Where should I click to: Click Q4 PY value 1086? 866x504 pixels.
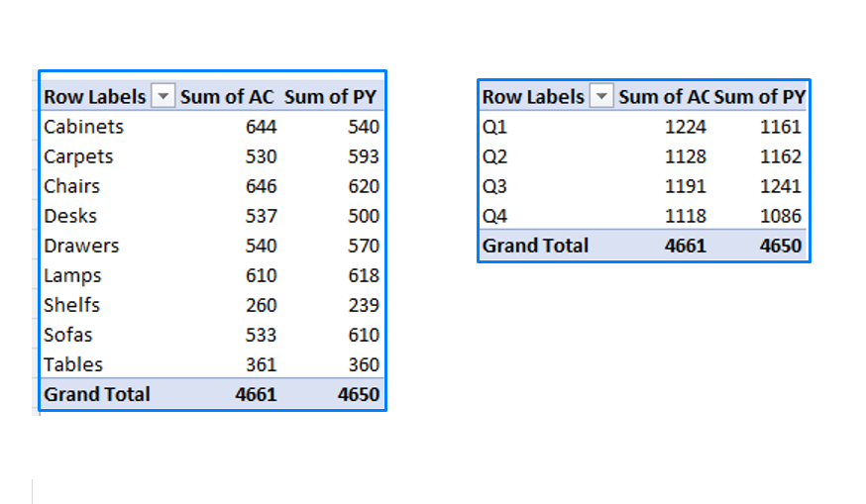tap(781, 216)
